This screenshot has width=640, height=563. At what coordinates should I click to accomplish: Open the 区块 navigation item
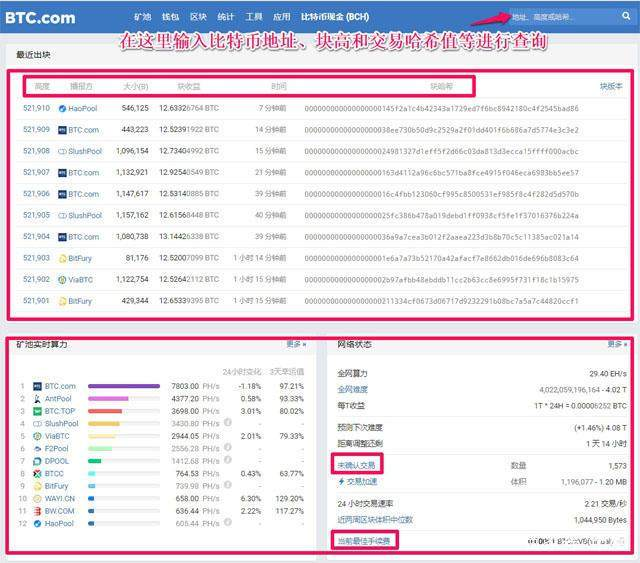pyautogui.click(x=198, y=17)
